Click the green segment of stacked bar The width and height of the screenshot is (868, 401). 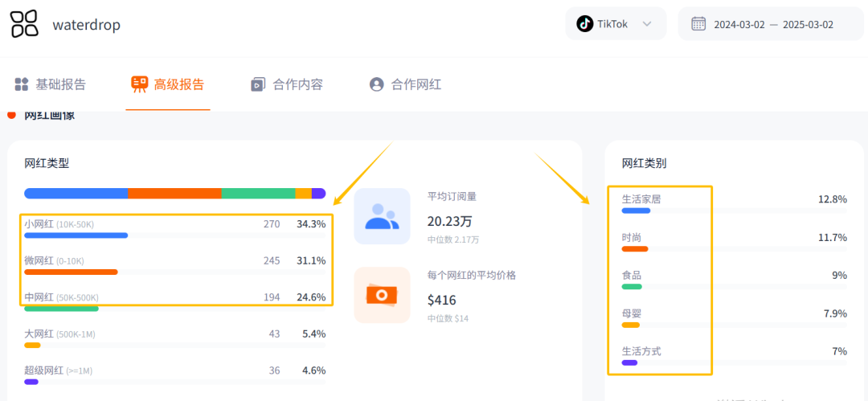[x=259, y=194]
